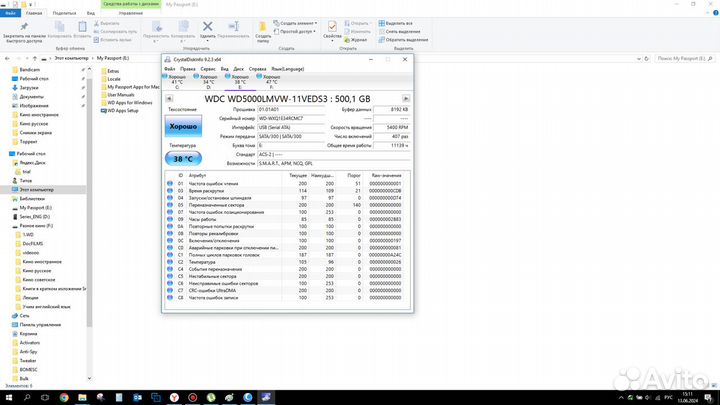
Task: Open Yandex Browser from the taskbar
Action: [x=174, y=398]
